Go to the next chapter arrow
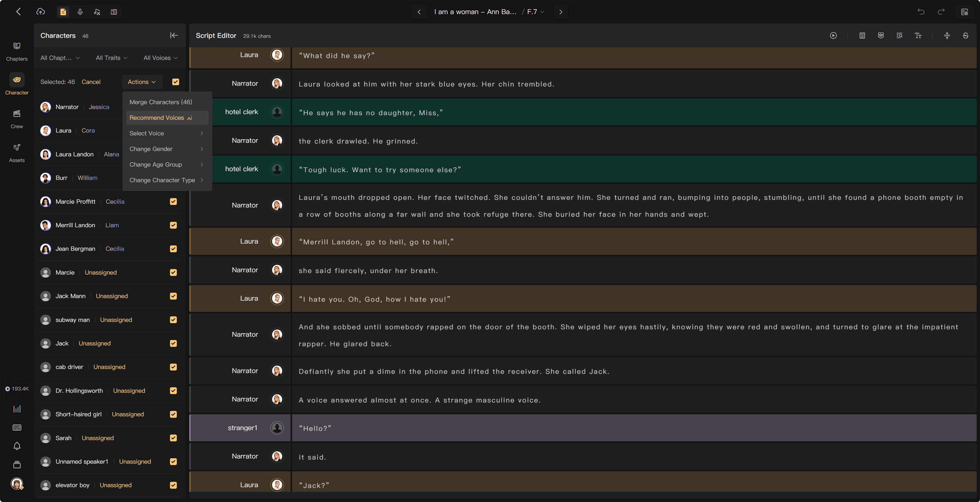This screenshot has height=502, width=980. click(x=560, y=12)
